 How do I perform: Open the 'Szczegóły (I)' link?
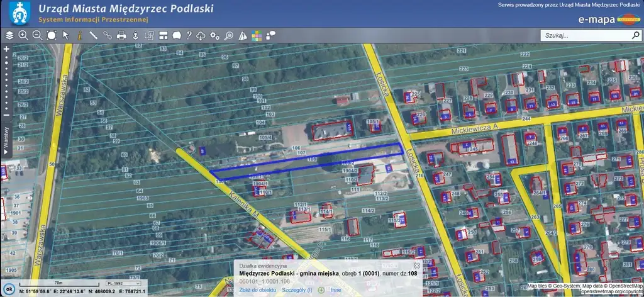(x=297, y=289)
